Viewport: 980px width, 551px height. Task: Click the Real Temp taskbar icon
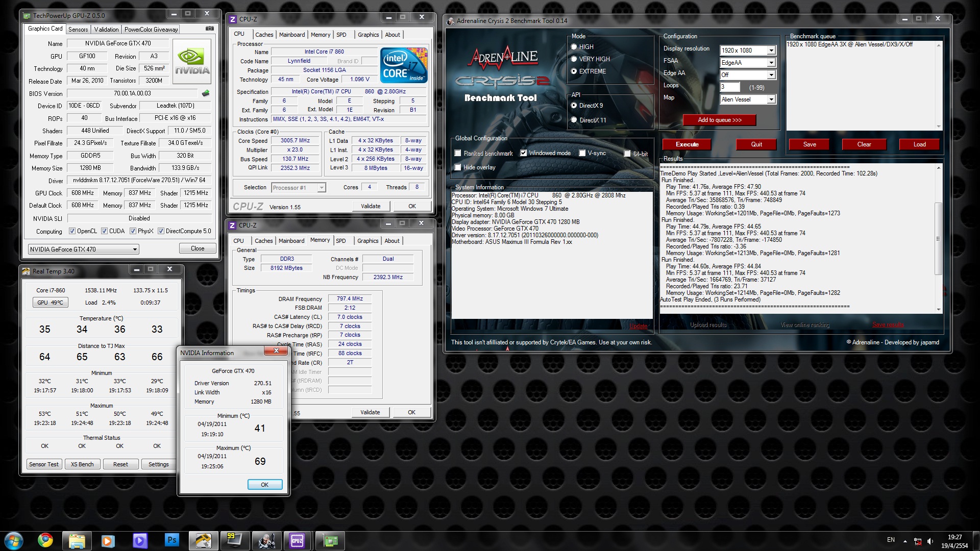point(203,540)
